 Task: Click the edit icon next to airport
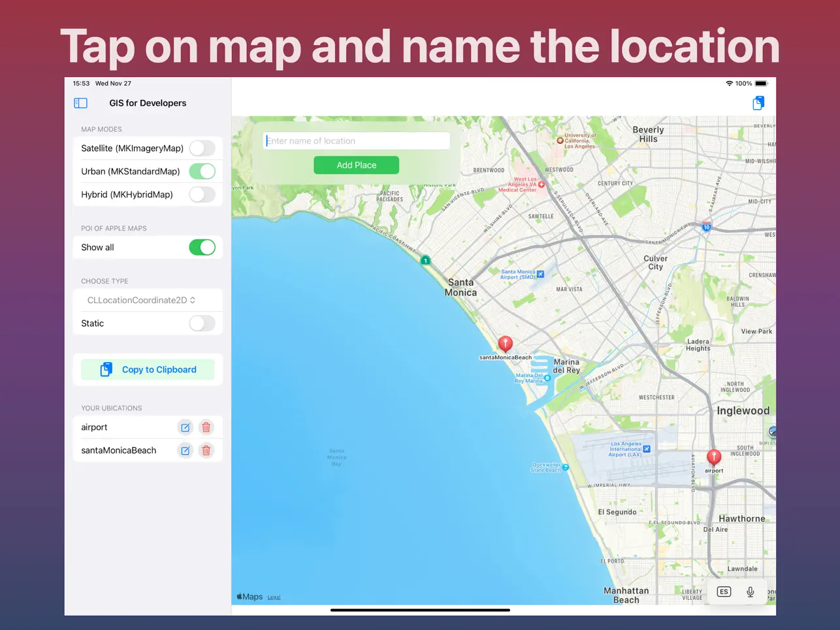pos(185,427)
